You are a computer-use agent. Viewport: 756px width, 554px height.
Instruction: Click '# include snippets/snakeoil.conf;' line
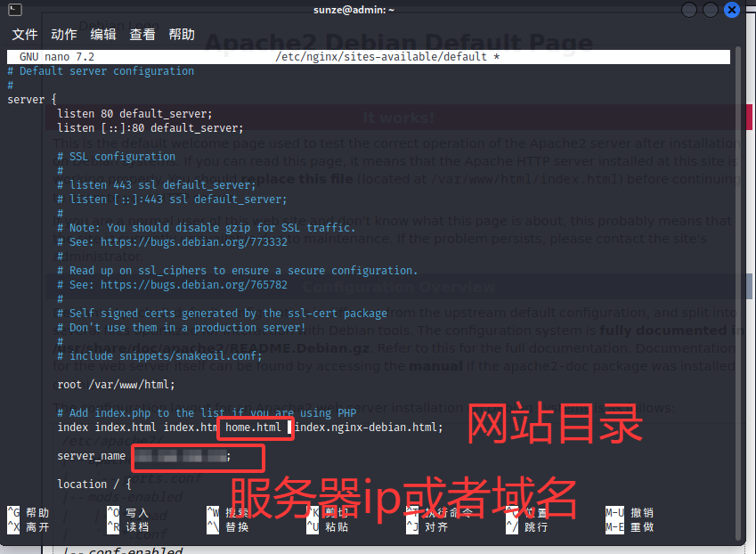(159, 356)
